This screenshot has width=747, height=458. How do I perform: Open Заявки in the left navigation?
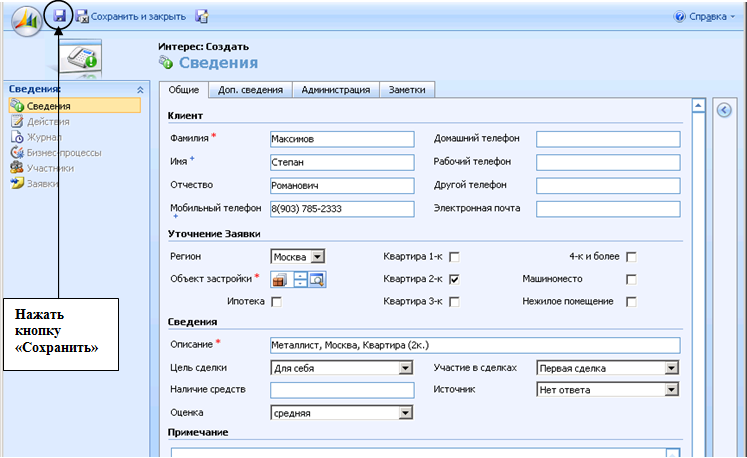click(x=42, y=184)
